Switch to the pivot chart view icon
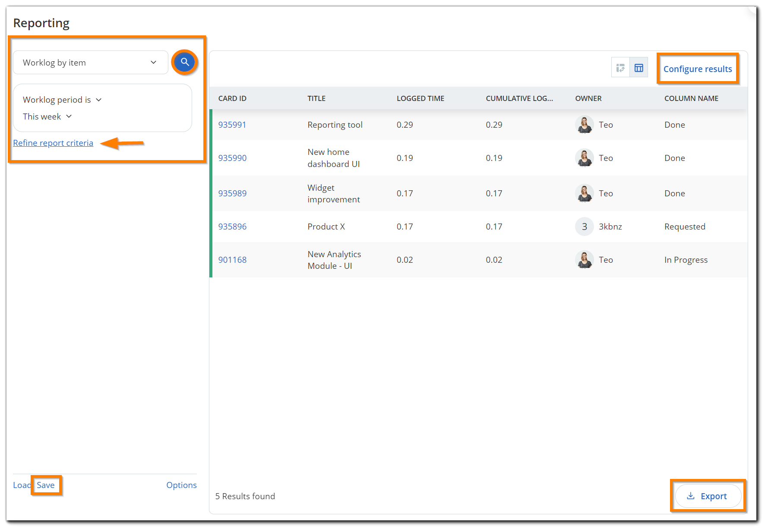Viewport: 768px width, 532px height. click(620, 67)
